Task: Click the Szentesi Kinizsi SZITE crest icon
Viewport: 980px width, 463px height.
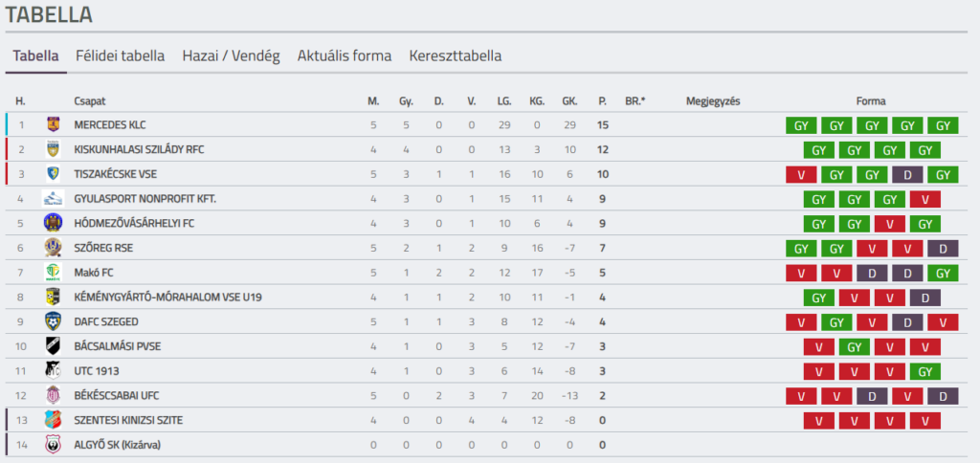Action: [x=53, y=420]
